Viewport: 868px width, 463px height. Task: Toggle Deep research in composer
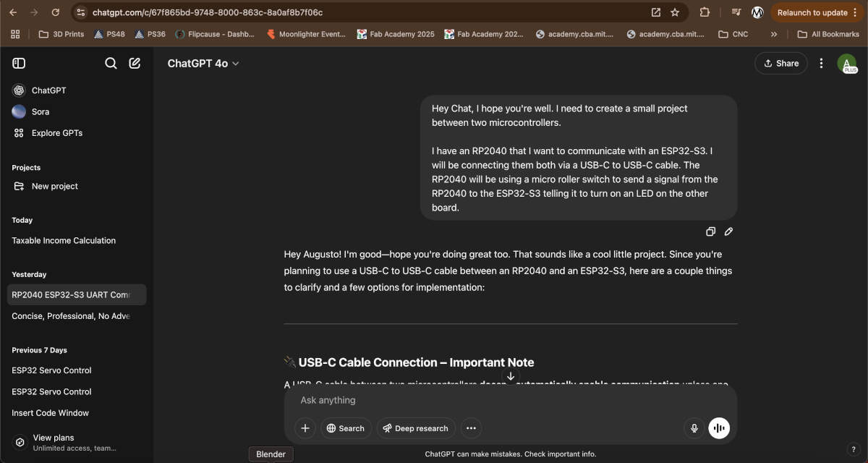click(x=416, y=428)
